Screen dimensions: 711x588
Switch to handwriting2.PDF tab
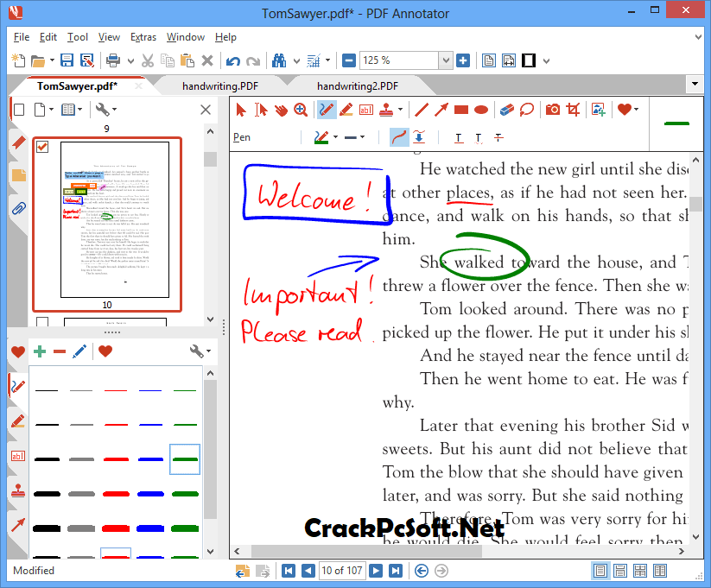click(x=358, y=86)
